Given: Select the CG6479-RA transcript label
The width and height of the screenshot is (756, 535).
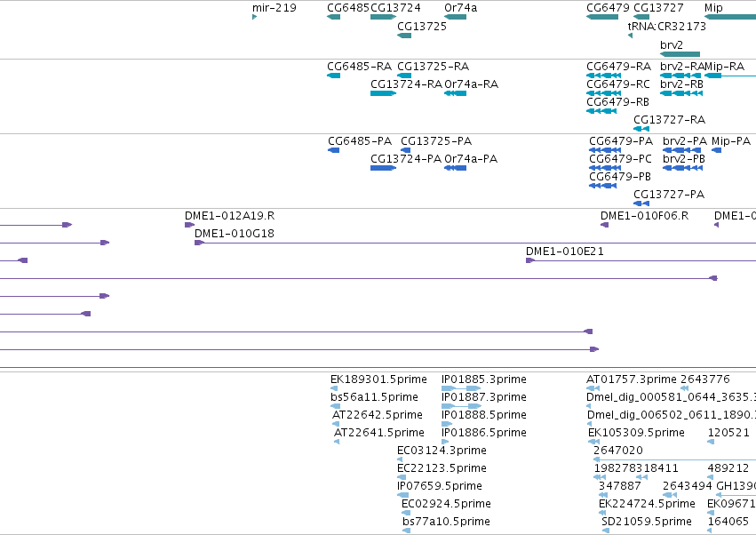Looking at the screenshot, I should click(618, 66).
